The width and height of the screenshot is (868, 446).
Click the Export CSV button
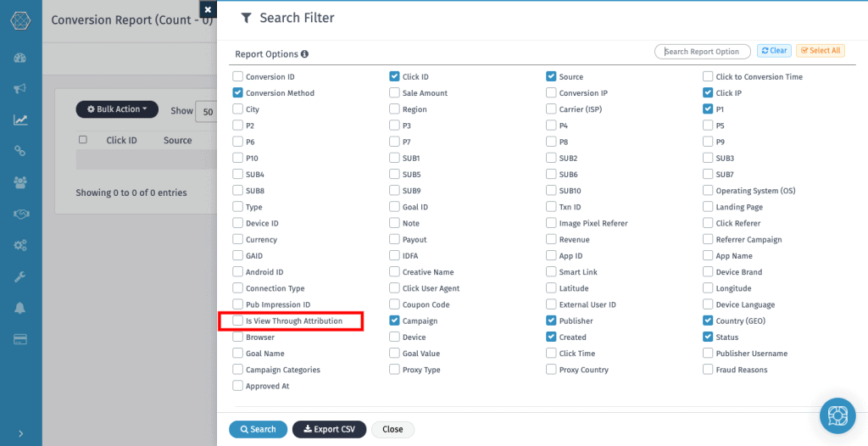pyautogui.click(x=329, y=429)
